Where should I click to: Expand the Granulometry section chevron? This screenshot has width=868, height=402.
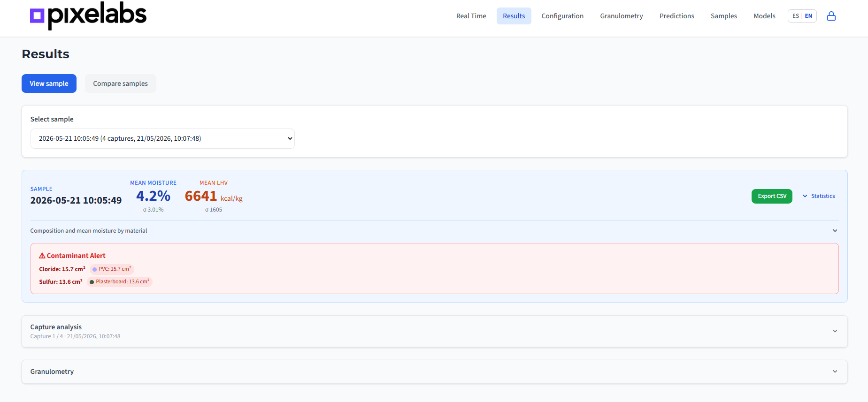pos(835,372)
